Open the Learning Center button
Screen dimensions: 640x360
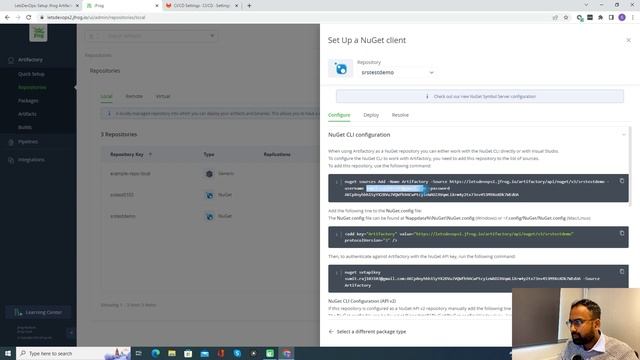[38, 312]
